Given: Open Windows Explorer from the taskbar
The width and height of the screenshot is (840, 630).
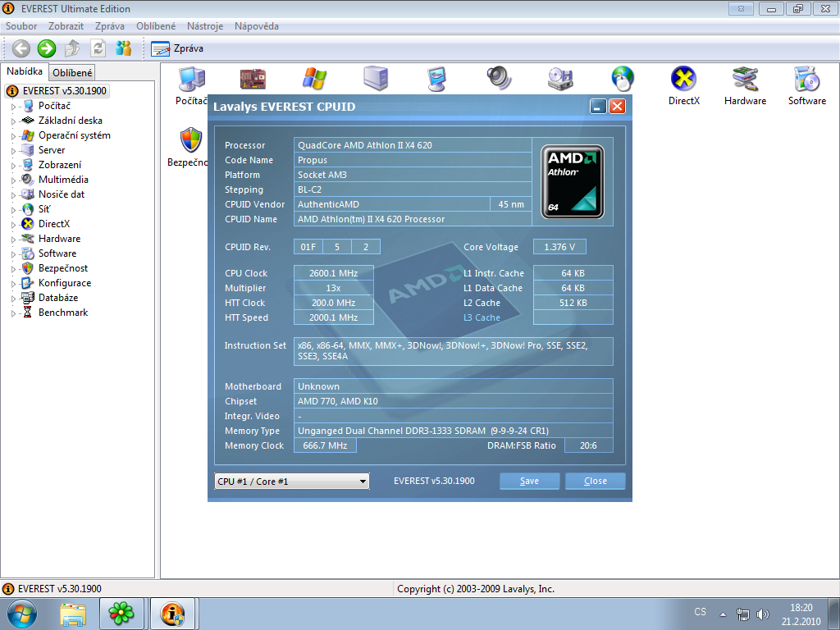Looking at the screenshot, I should 73,614.
